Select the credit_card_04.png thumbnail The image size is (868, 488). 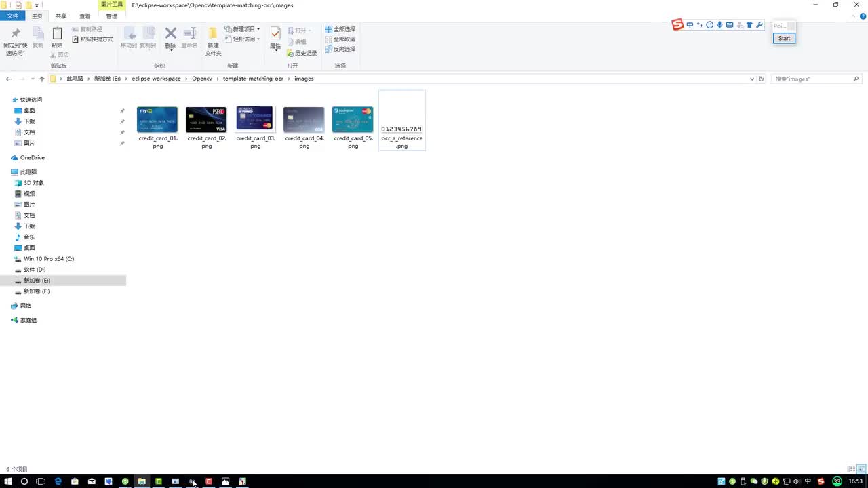(x=304, y=119)
